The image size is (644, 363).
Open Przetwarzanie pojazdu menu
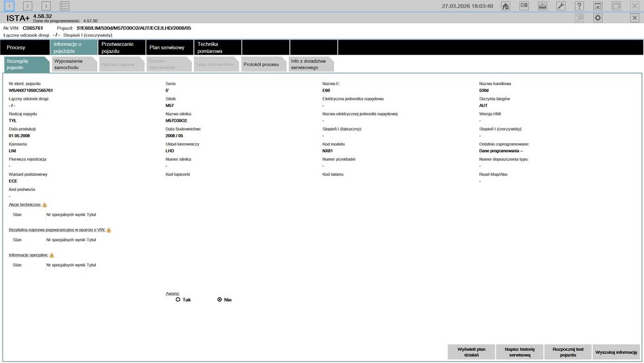(122, 47)
